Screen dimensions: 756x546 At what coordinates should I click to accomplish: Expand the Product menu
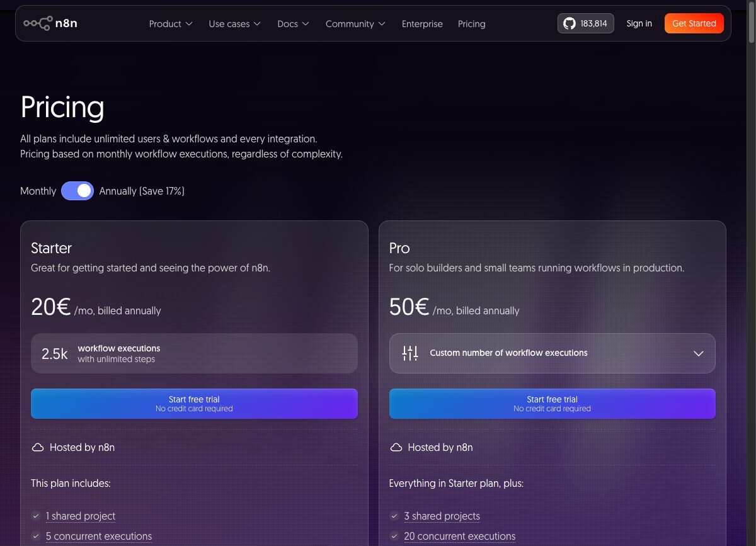point(170,24)
